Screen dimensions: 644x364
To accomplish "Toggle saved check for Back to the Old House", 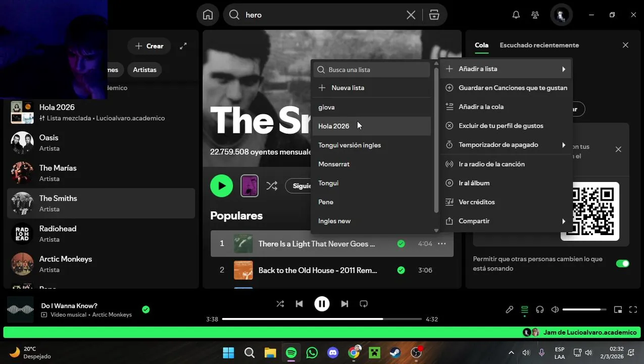I will 401,270.
